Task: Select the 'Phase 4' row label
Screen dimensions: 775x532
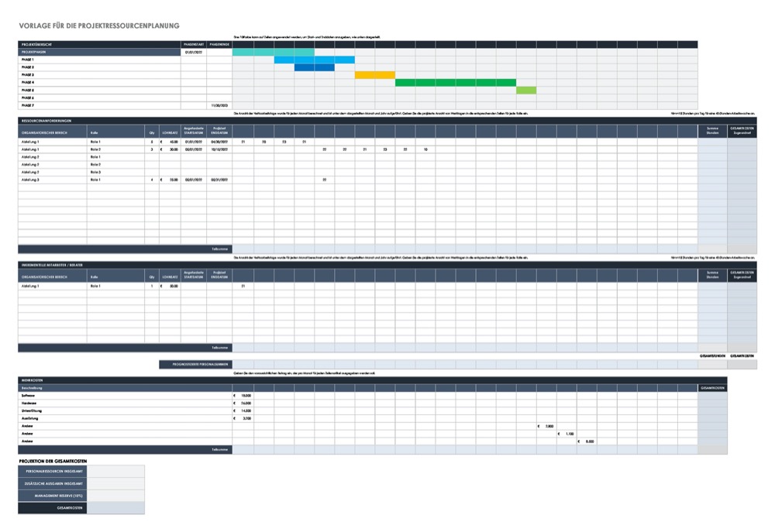Action: pyautogui.click(x=99, y=83)
